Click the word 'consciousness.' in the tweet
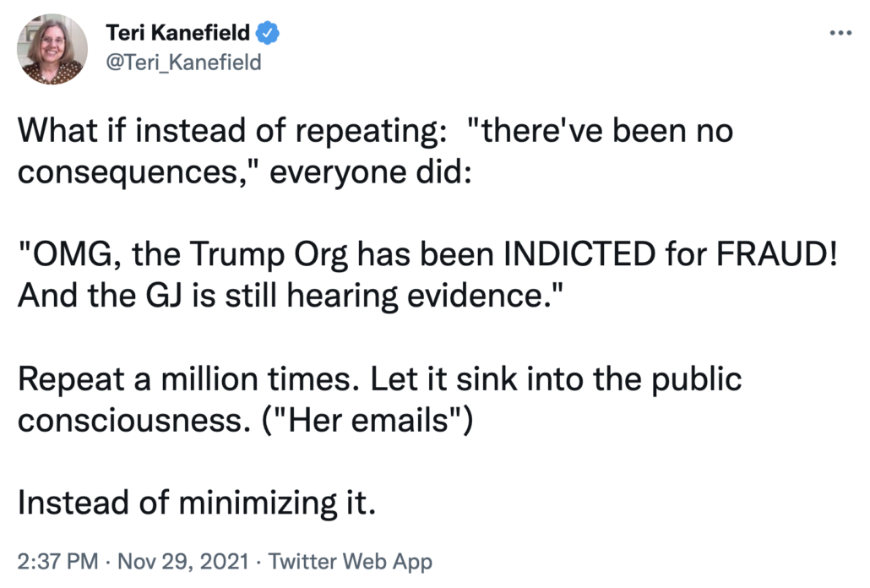 (x=131, y=421)
